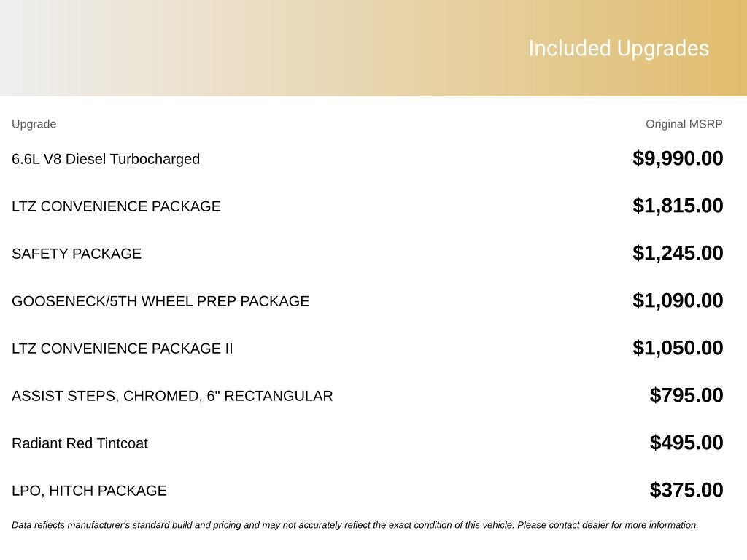This screenshot has height=560, width=747.
Task: Click the 6.6L V8 Diesel Turbocharged upgrade
Action: pos(106,158)
